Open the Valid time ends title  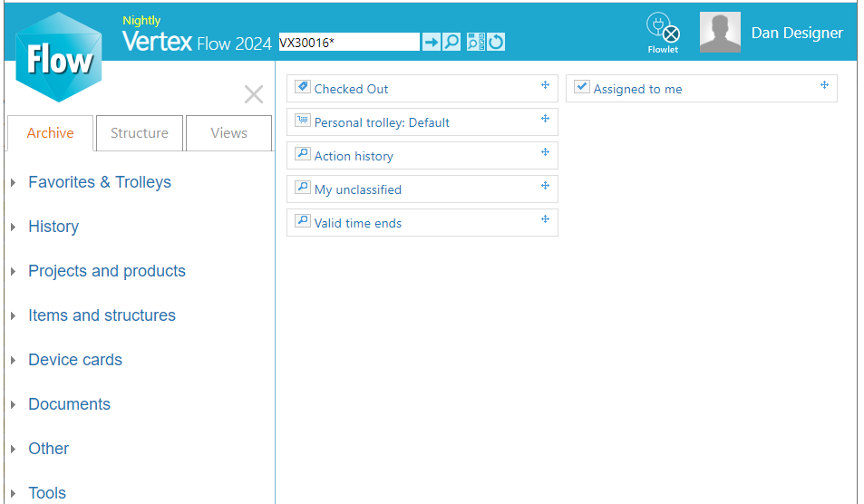(357, 223)
